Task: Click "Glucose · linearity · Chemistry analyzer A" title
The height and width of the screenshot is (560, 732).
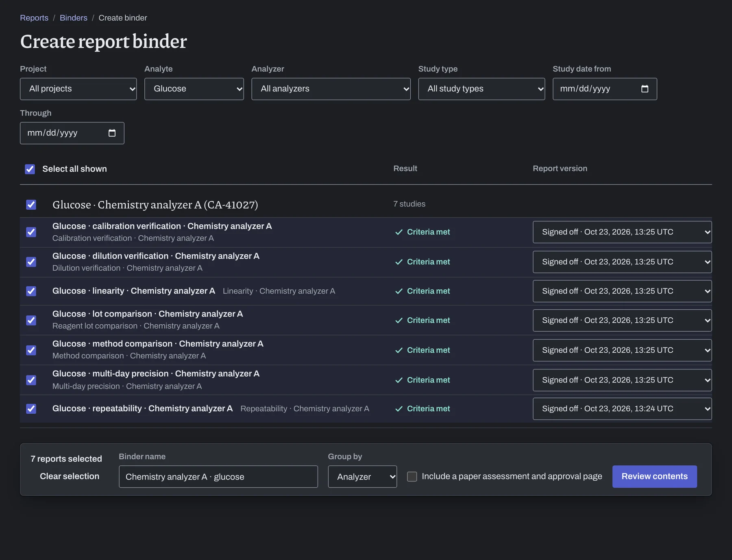Action: (x=134, y=291)
